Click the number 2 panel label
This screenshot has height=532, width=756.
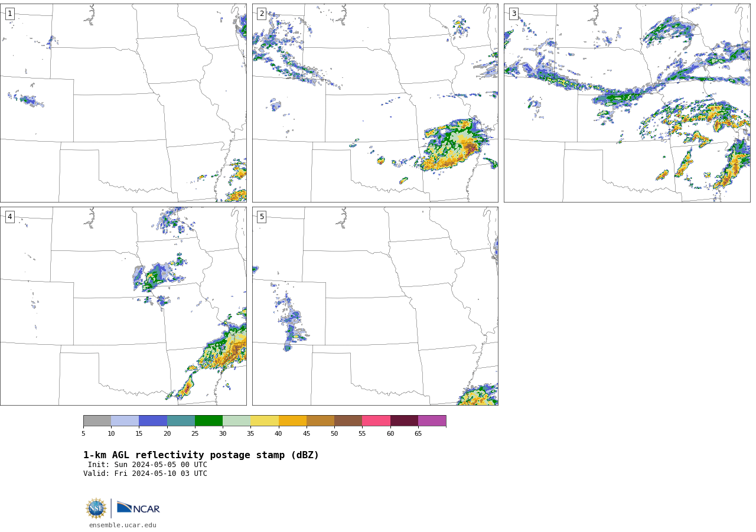click(262, 14)
